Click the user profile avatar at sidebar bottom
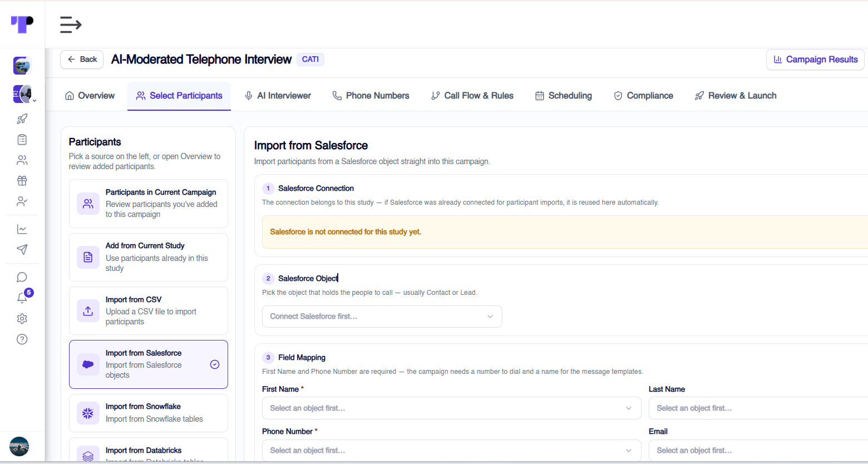Screen dimensions: 868x464 19,446
